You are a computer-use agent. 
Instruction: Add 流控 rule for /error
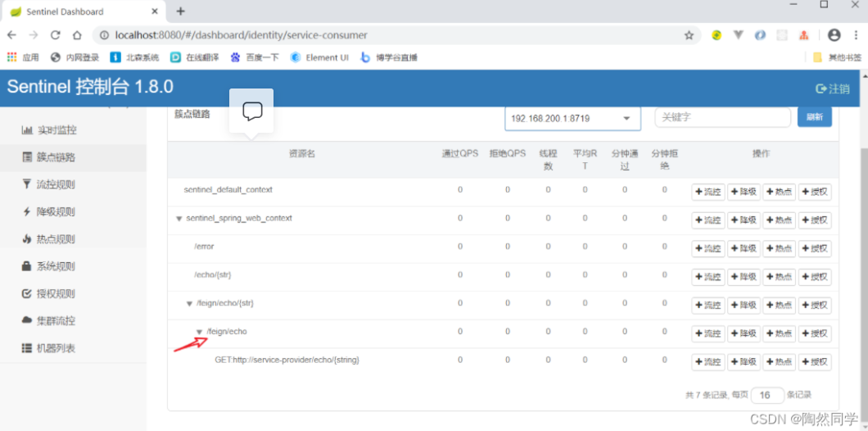pos(708,249)
